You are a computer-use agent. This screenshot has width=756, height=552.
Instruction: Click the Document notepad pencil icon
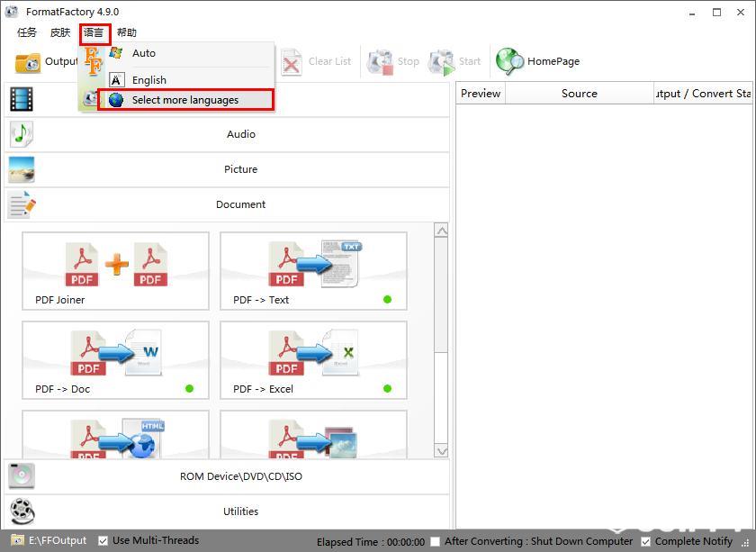pos(22,204)
